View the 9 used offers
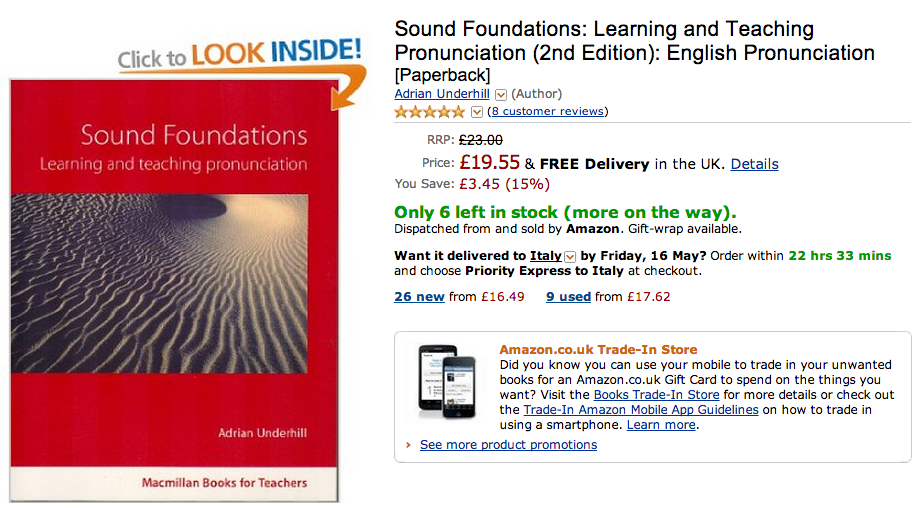 [568, 296]
